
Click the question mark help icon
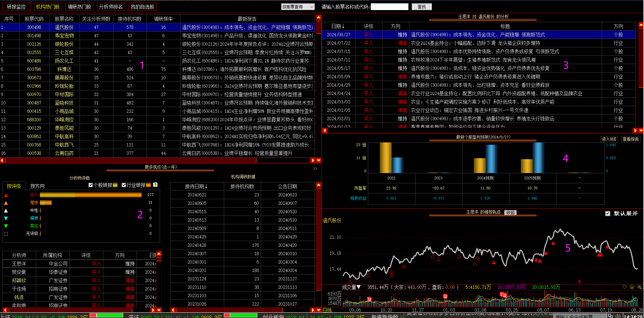155,185
